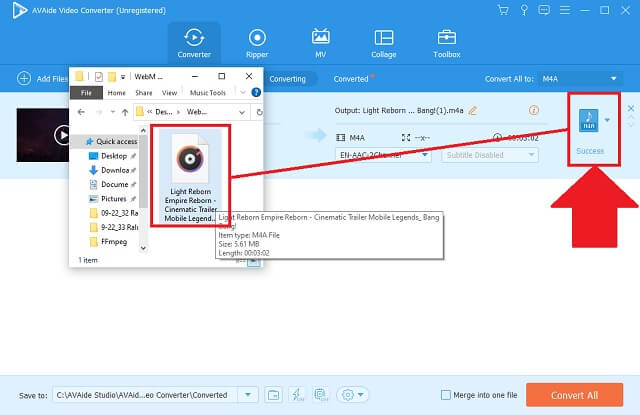Expand the Explorer ribbon chevron
Screen dimensions: 640x415
pos(243,93)
